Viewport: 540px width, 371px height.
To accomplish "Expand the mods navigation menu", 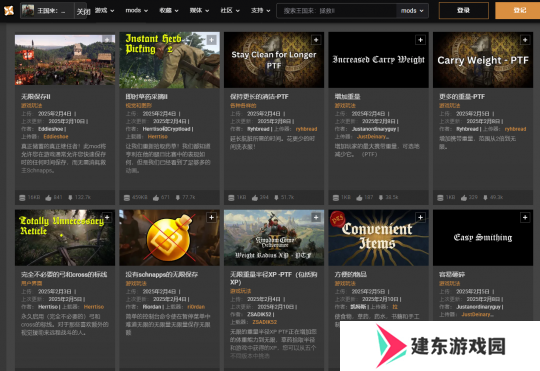I will click(137, 11).
